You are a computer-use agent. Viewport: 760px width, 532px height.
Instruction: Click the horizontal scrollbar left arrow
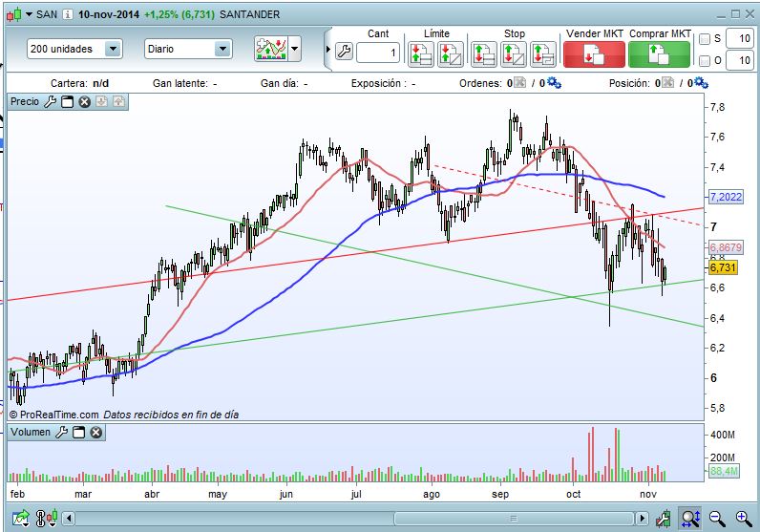[x=69, y=519]
